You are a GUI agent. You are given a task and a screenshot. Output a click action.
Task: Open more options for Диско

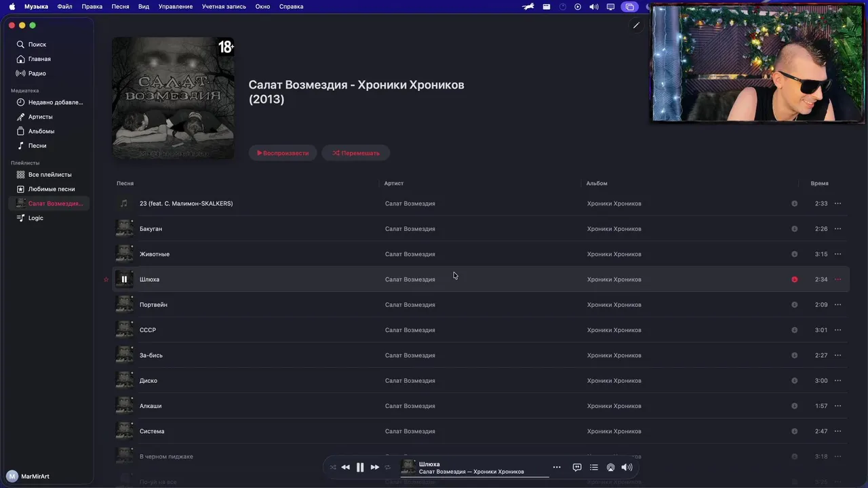(838, 381)
